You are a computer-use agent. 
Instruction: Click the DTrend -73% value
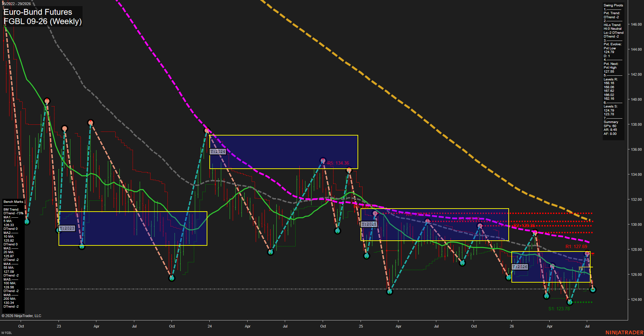tap(14, 213)
